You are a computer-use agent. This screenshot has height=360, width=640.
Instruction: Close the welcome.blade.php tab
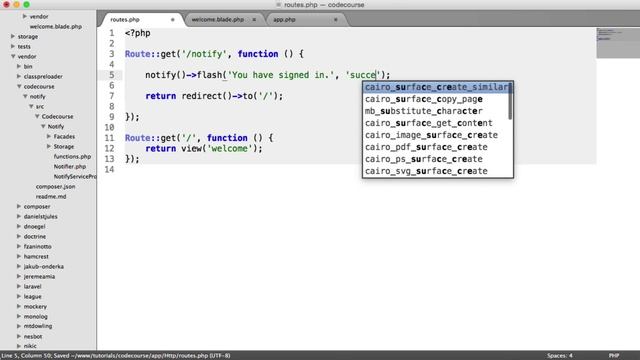[254, 20]
